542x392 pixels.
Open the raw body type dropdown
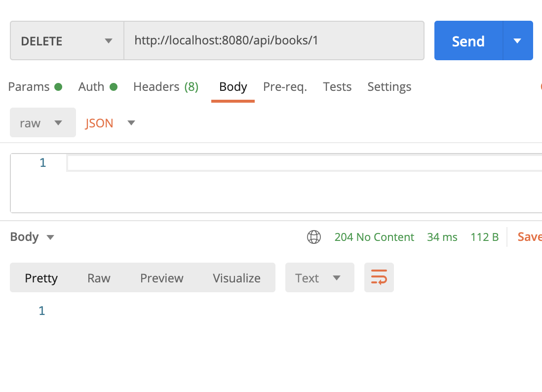pyautogui.click(x=43, y=123)
